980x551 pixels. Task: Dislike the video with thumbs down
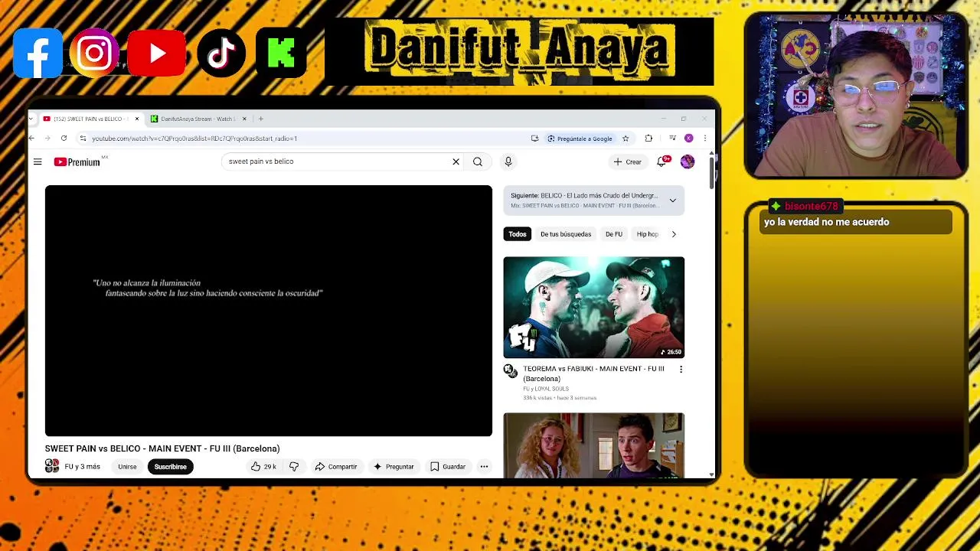pyautogui.click(x=294, y=467)
